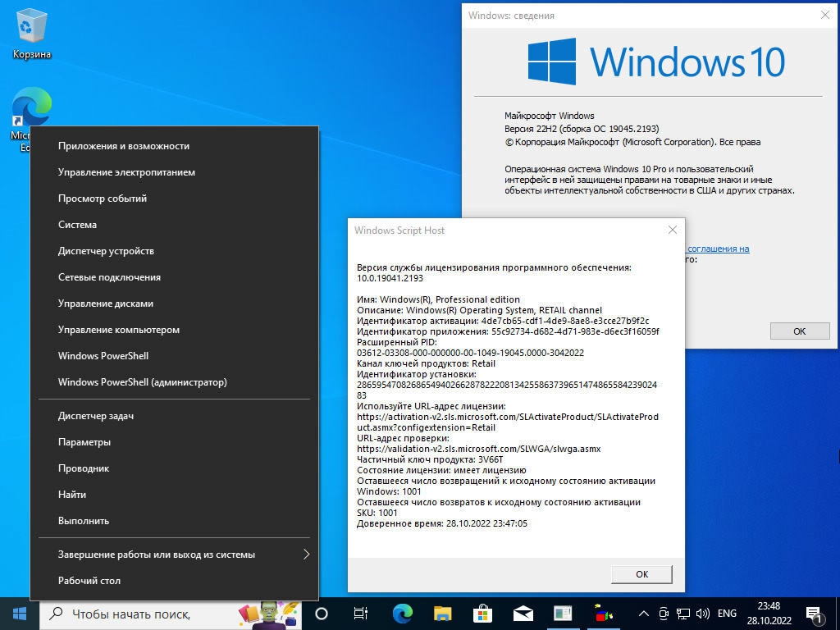Launch Windows PowerShell (администратор)
840x630 pixels.
[x=174, y=382]
